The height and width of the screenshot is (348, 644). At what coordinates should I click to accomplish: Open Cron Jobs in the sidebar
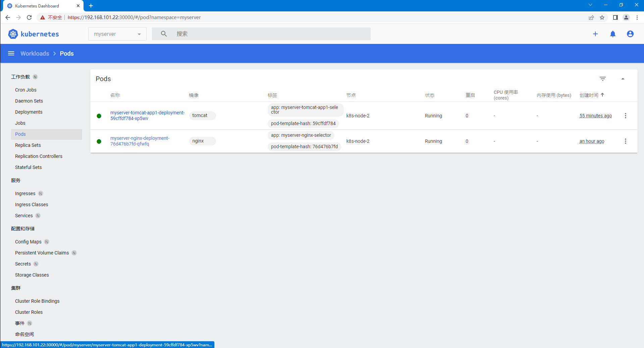(x=26, y=90)
